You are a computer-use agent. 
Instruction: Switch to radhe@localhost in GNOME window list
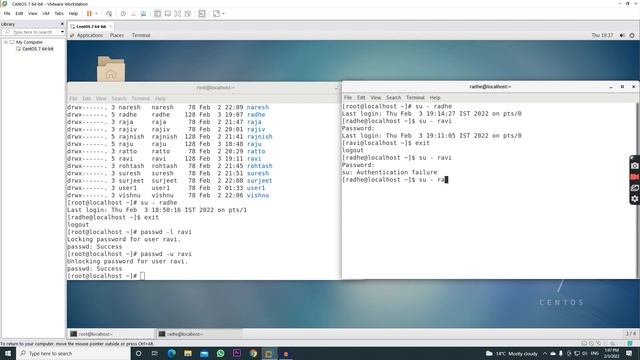(199, 334)
